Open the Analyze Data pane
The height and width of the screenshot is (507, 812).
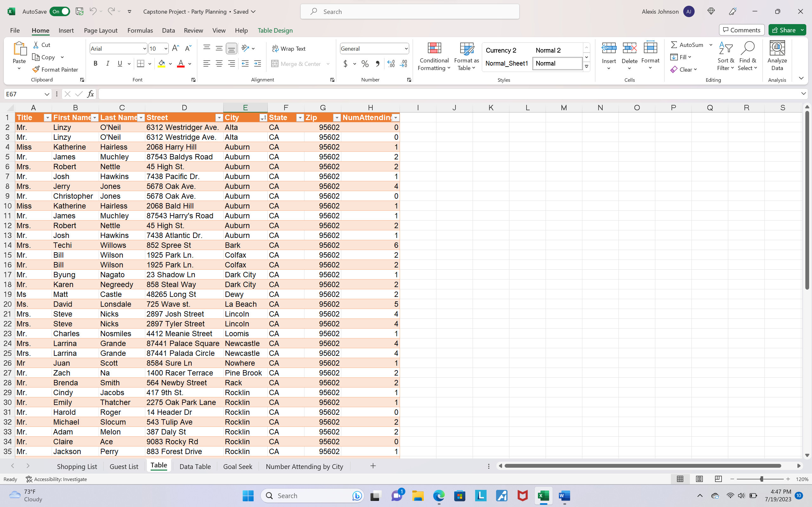[x=777, y=56]
